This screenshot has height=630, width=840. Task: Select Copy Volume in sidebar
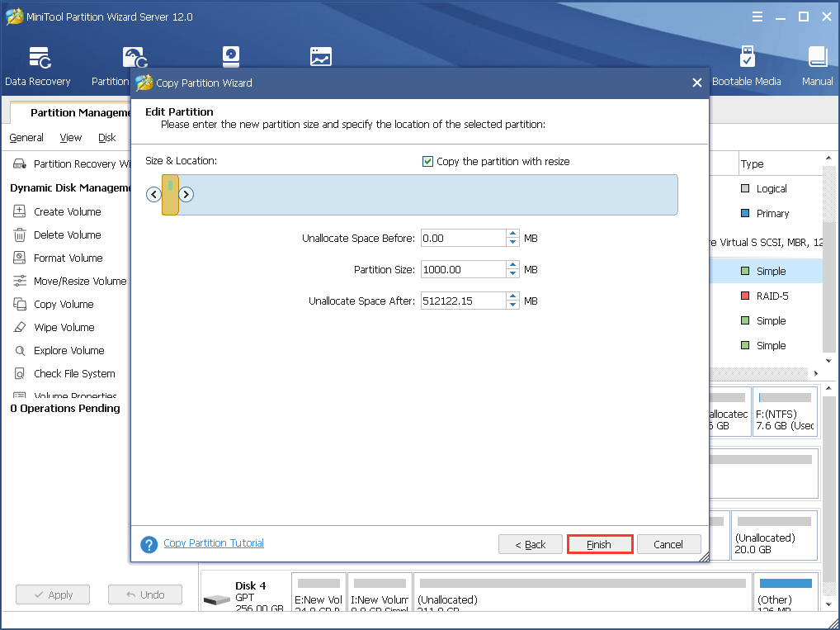tap(64, 304)
